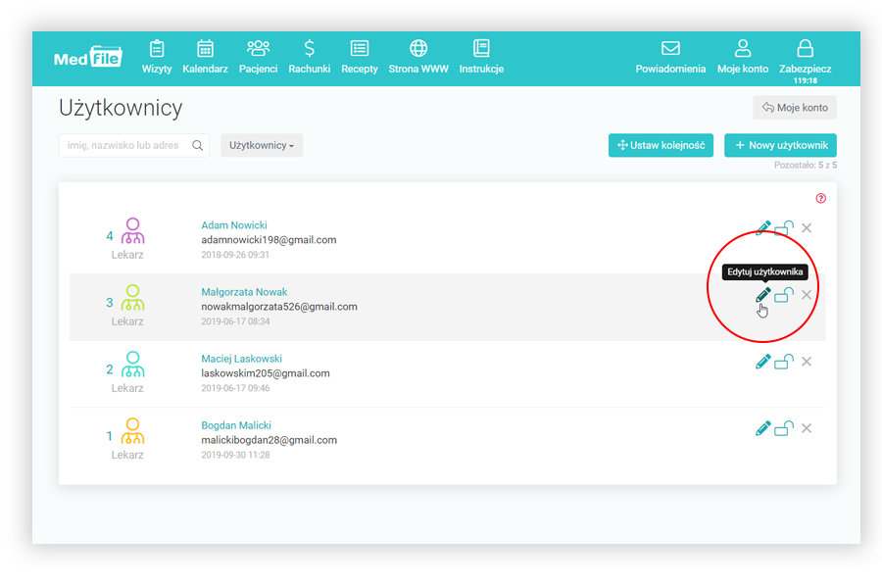Open the Wizyty menu

[157, 58]
